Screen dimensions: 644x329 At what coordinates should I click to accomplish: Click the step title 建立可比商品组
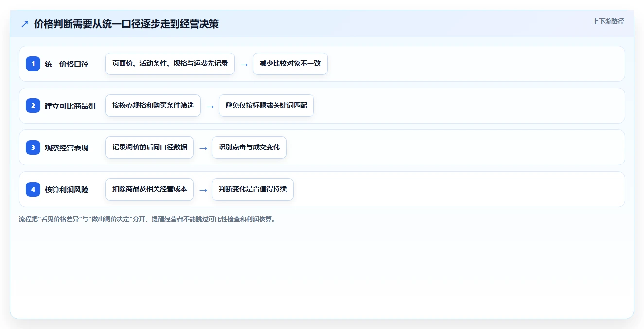[x=70, y=106]
